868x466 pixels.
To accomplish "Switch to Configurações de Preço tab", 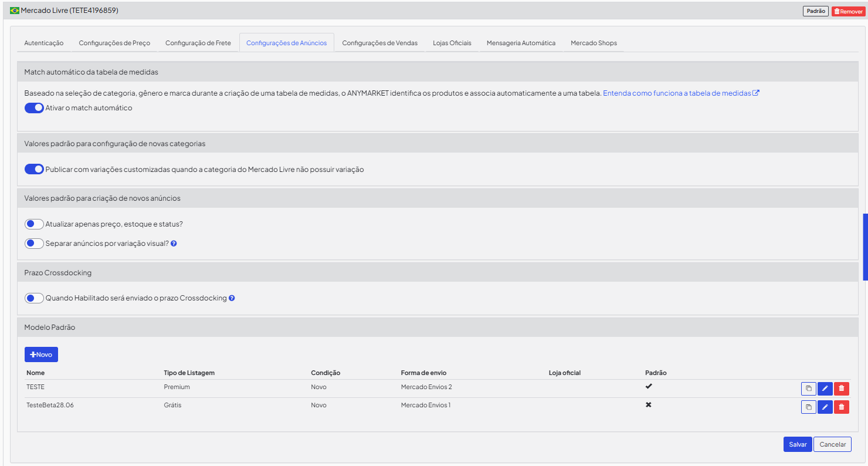I will point(114,43).
